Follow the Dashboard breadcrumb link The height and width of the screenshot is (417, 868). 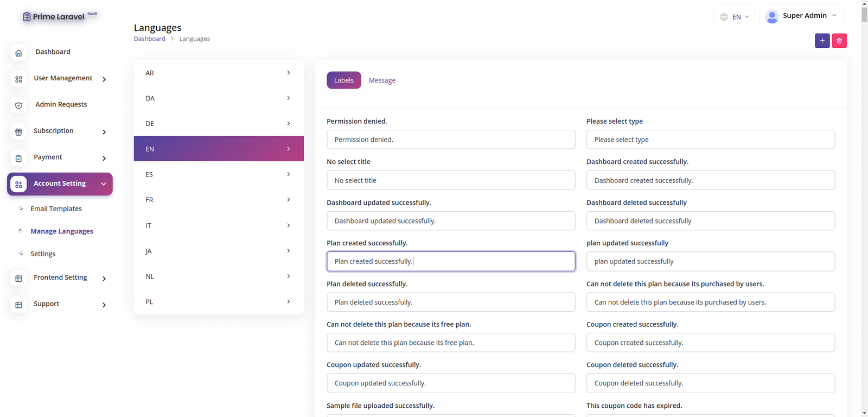[x=149, y=39]
